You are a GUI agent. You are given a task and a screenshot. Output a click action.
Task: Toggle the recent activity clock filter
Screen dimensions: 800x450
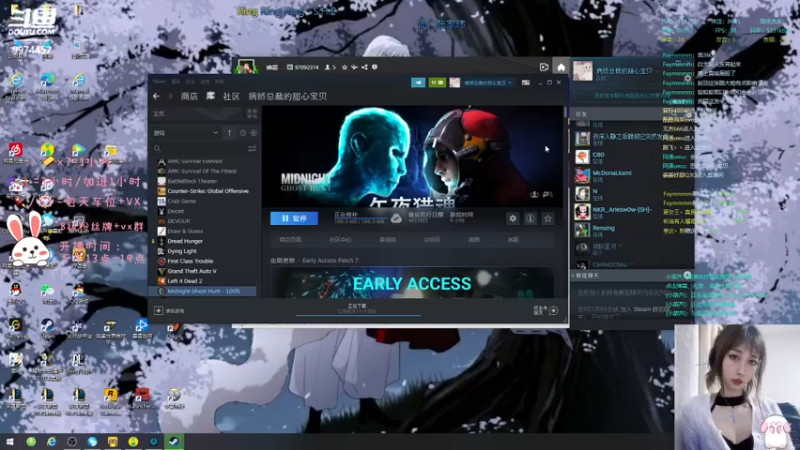pyautogui.click(x=243, y=133)
